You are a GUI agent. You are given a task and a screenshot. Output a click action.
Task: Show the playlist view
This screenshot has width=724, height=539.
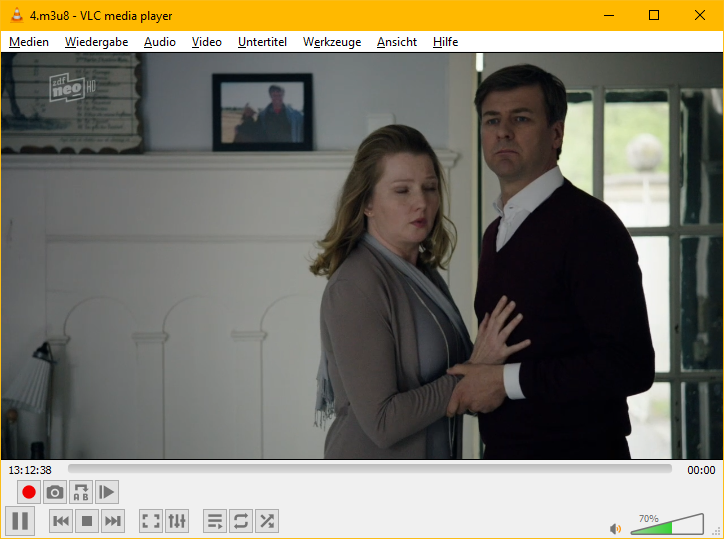[x=215, y=521]
